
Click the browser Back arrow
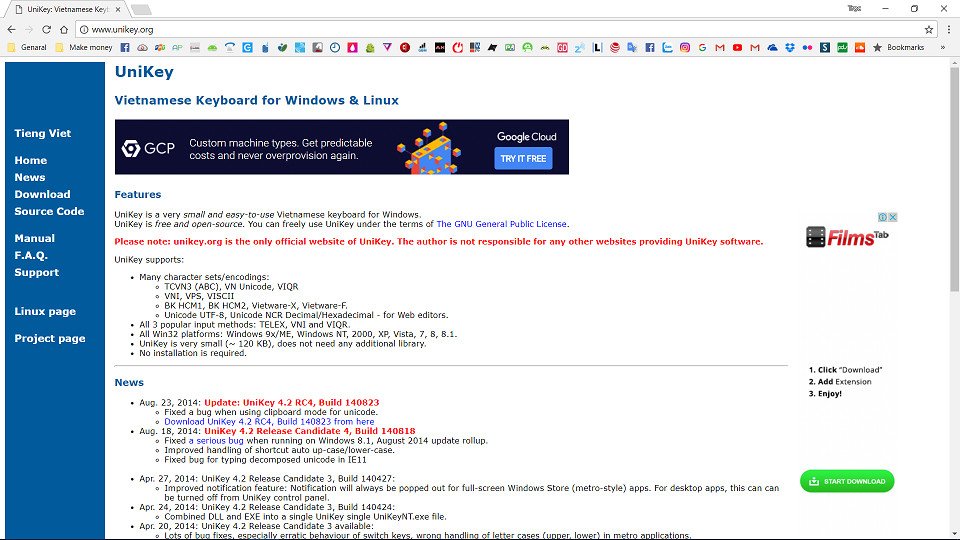11,29
